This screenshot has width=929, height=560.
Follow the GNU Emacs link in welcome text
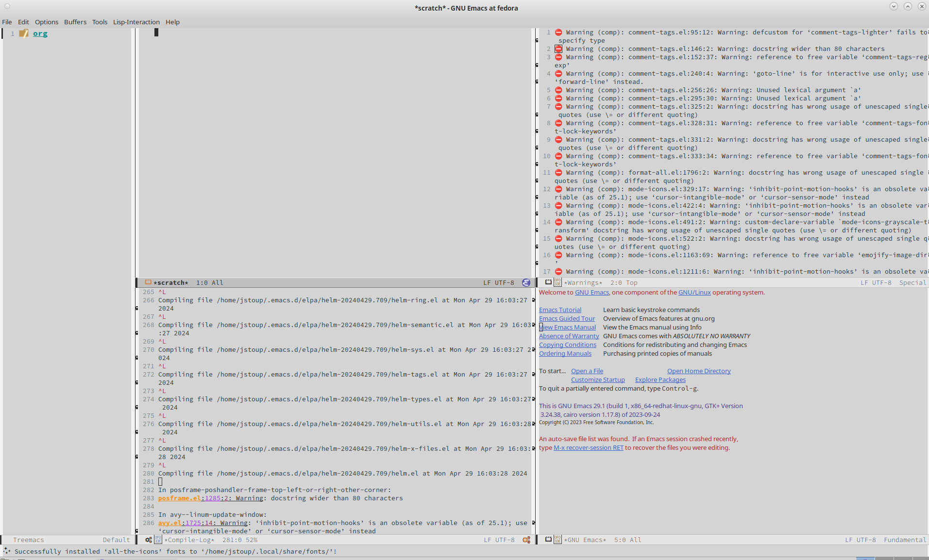click(592, 292)
